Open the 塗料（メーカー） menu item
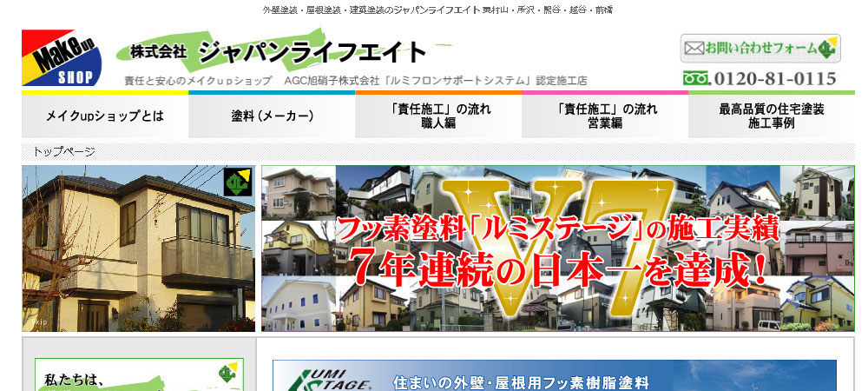Viewport: 868px width, 391px height. click(272, 116)
